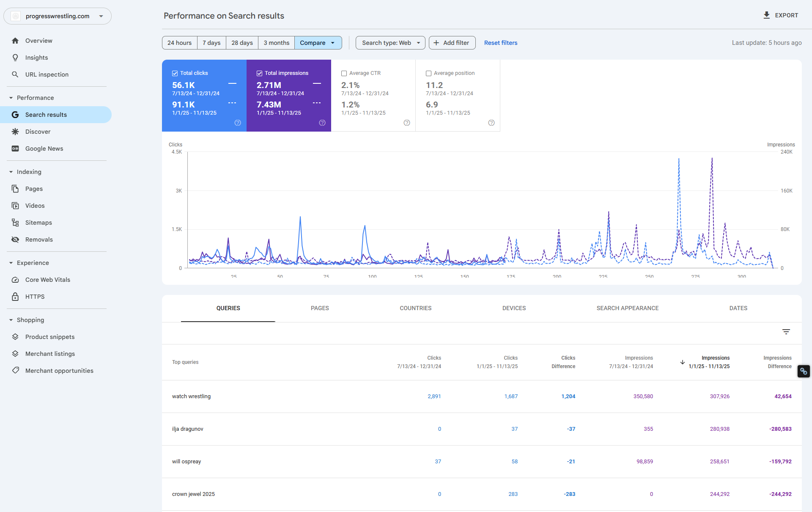Viewport: 812px width, 512px height.
Task: Open URL inspection from the sidebar
Action: tap(47, 74)
